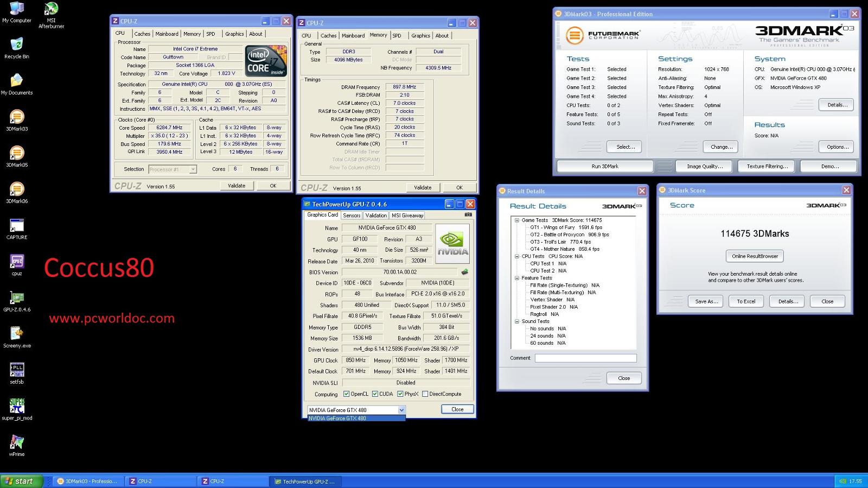This screenshot has width=868, height=488.
Task: Click in the Comment input field
Action: pos(585,358)
